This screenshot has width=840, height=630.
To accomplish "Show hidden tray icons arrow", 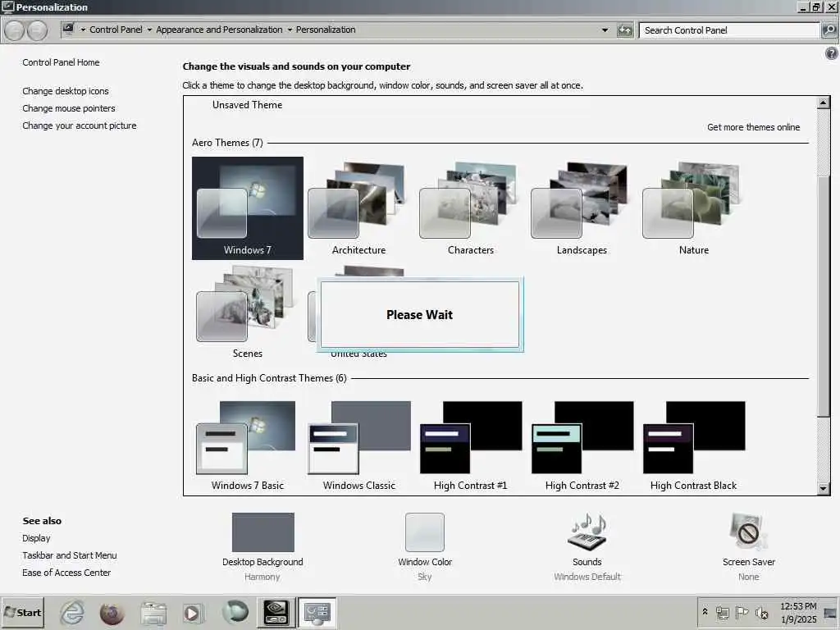I will (705, 611).
